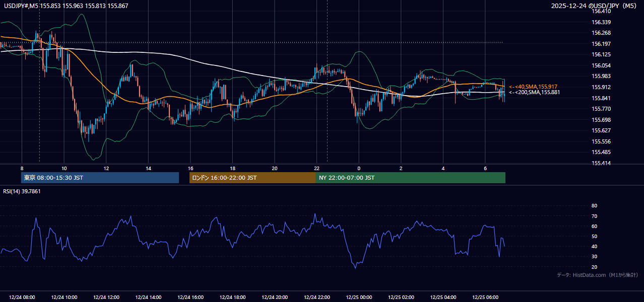Click price axis value 155.485
This screenshot has height=302, width=644.
coord(602,152)
